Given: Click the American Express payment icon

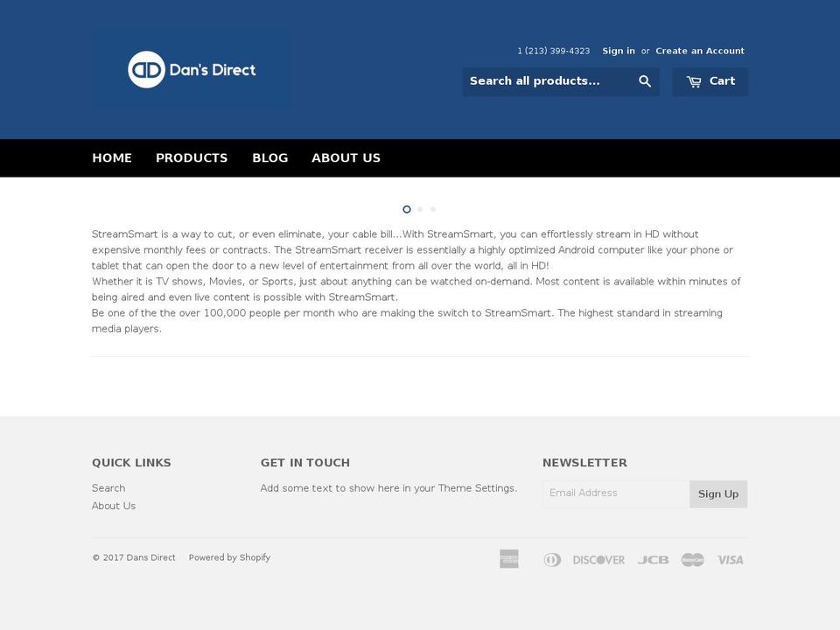Looking at the screenshot, I should 509,559.
